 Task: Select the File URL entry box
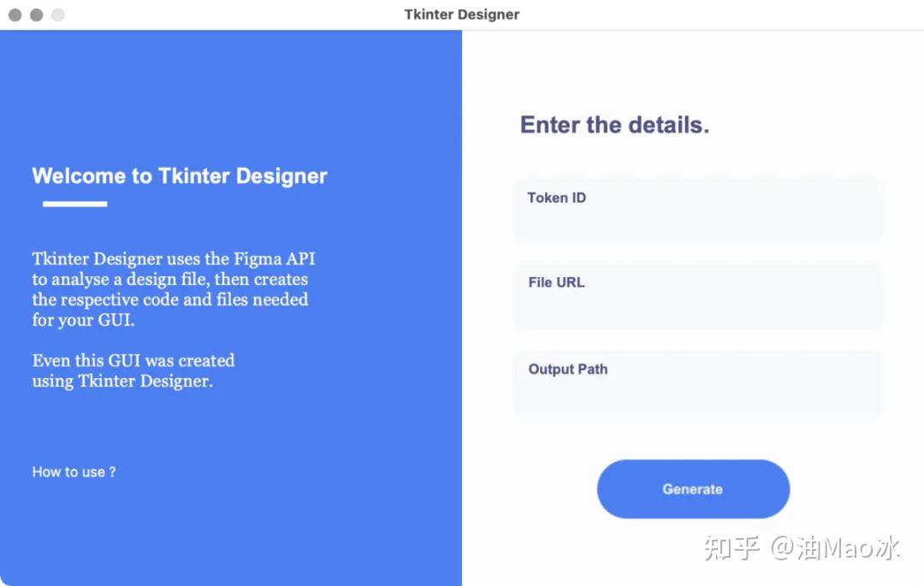tap(698, 296)
